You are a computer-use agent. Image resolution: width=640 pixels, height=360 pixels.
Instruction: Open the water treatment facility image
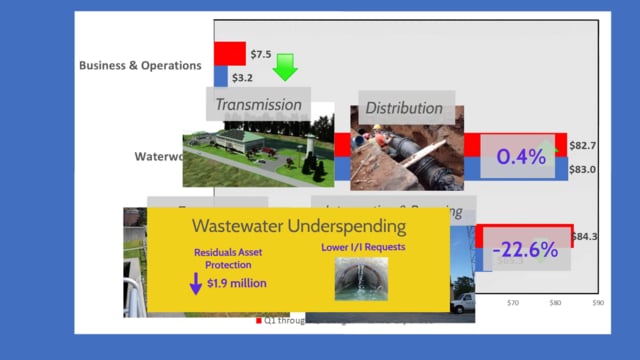coord(258,153)
